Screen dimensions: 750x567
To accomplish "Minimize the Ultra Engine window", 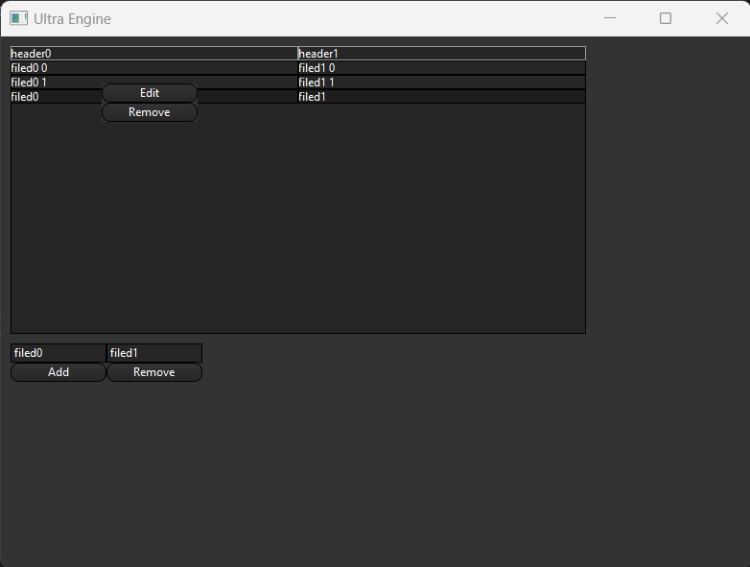I will [610, 18].
